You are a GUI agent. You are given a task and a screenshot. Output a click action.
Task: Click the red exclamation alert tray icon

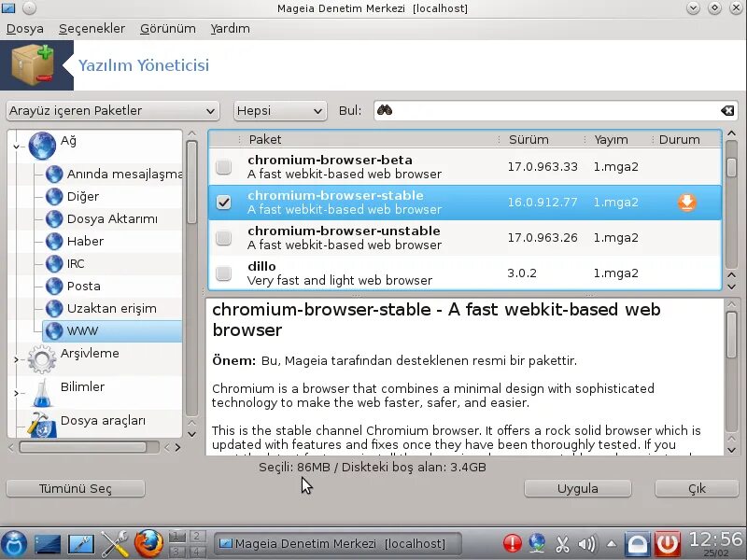[x=512, y=543]
